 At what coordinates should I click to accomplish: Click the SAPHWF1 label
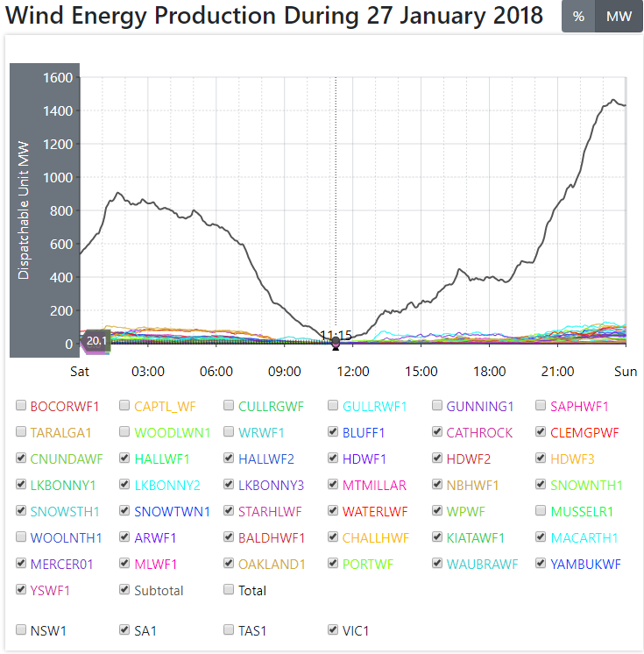pyautogui.click(x=579, y=406)
